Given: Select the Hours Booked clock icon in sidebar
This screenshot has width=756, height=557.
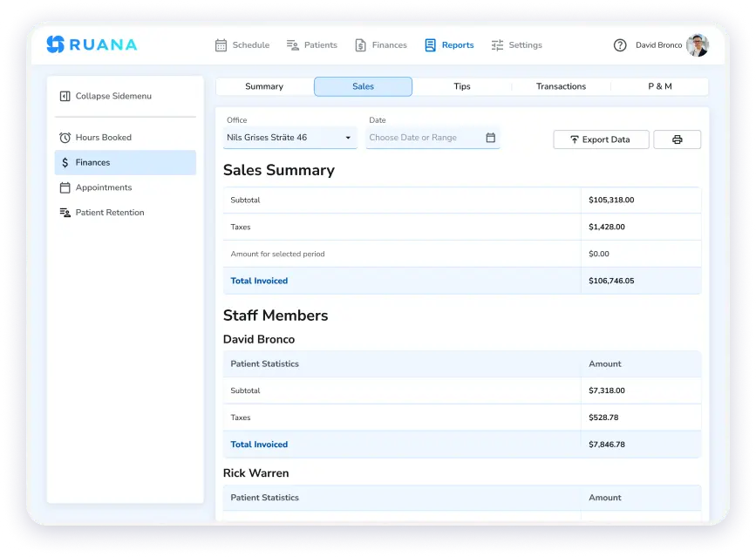Looking at the screenshot, I should pos(66,137).
